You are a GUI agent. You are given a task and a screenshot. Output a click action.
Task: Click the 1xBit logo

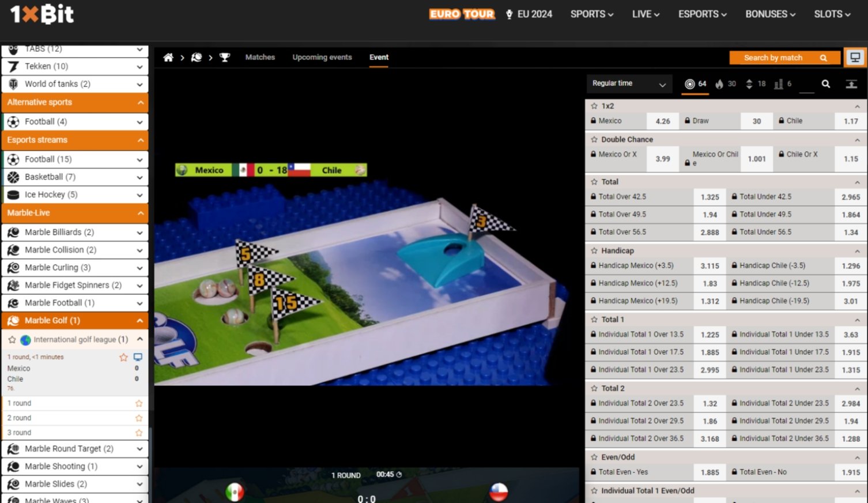(x=42, y=14)
